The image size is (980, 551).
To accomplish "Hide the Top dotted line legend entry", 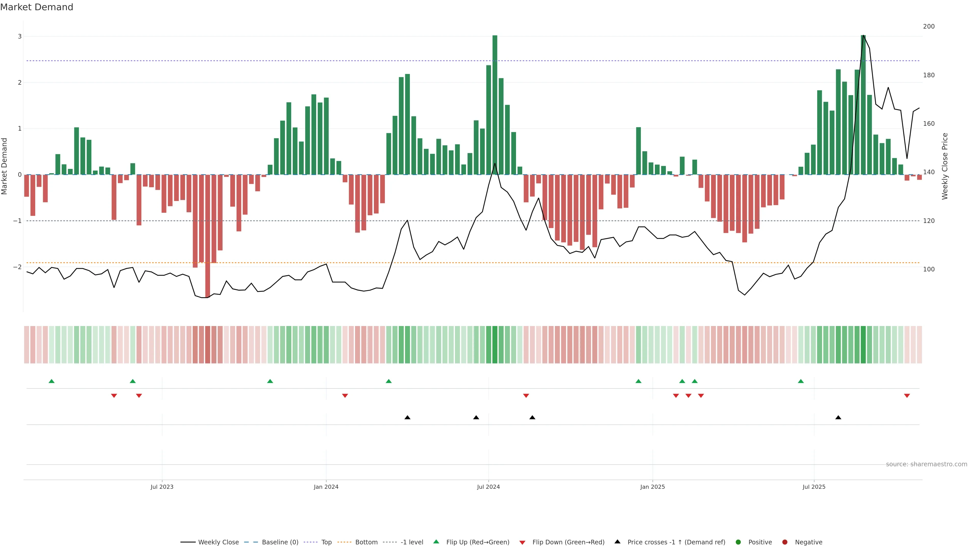I will (x=326, y=542).
